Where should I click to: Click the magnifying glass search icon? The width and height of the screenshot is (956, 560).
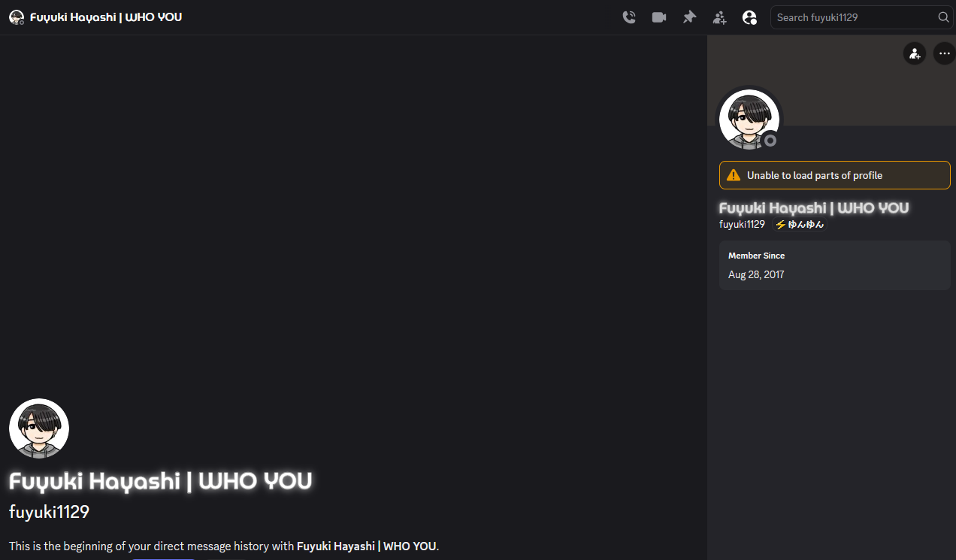[x=943, y=17]
